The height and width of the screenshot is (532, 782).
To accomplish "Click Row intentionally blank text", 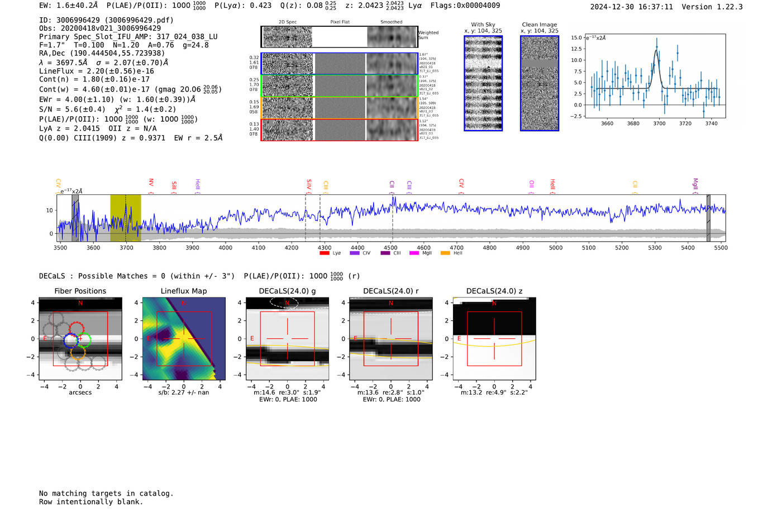I will (x=91, y=502).
